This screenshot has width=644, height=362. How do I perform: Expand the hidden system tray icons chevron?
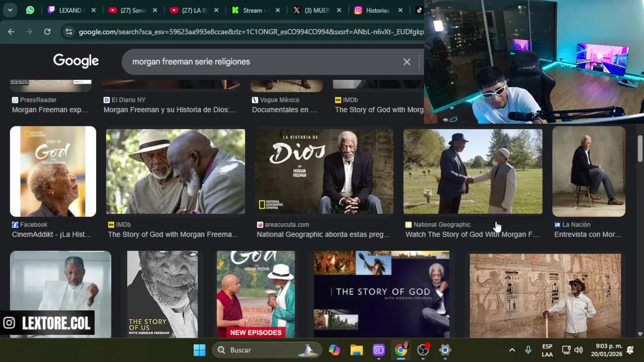click(512, 350)
